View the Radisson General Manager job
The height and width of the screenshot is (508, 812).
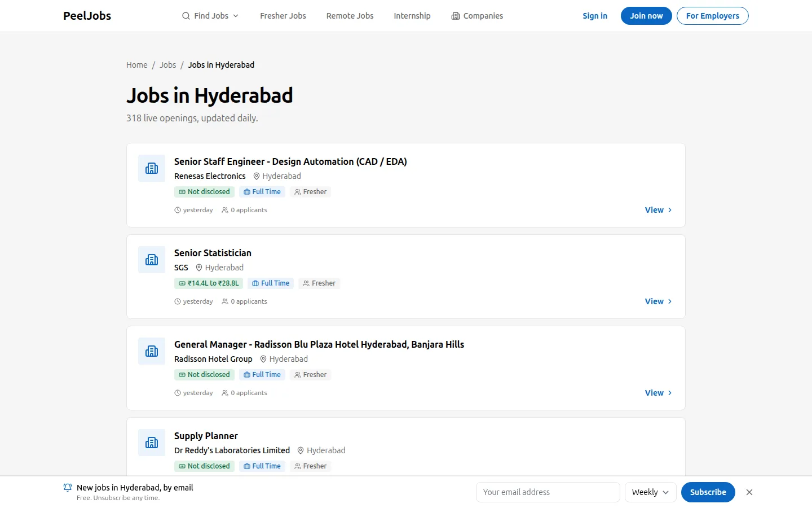click(x=659, y=393)
